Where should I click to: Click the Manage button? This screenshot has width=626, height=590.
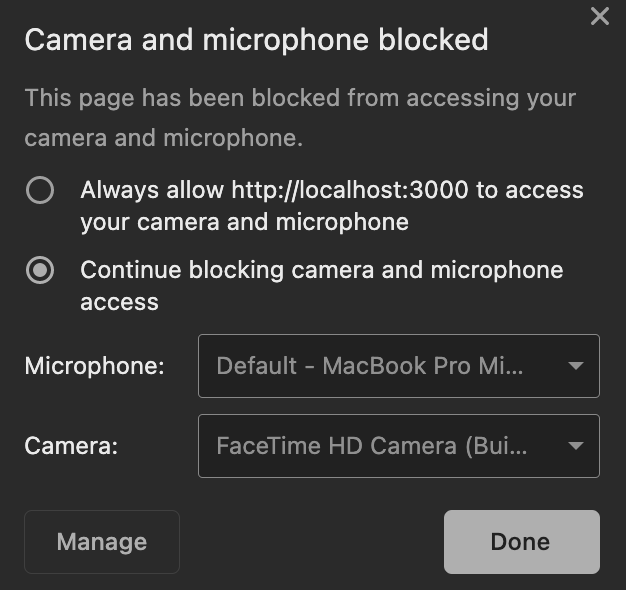(102, 542)
